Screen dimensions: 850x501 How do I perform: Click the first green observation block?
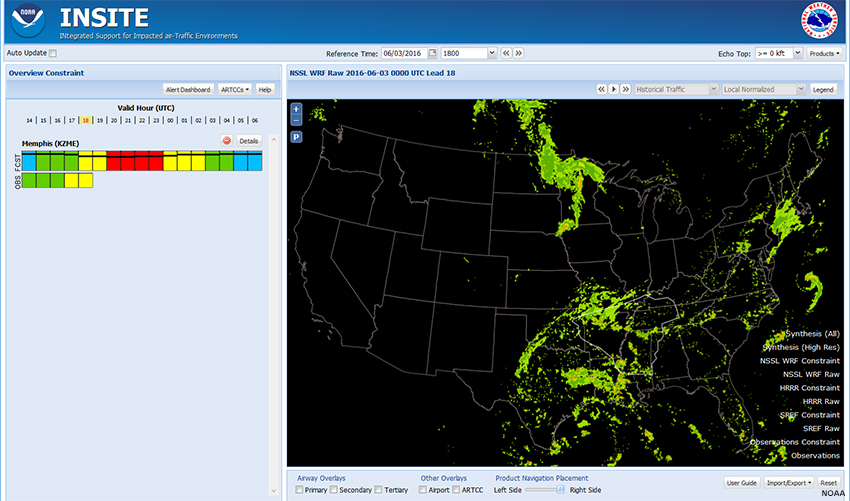29,181
